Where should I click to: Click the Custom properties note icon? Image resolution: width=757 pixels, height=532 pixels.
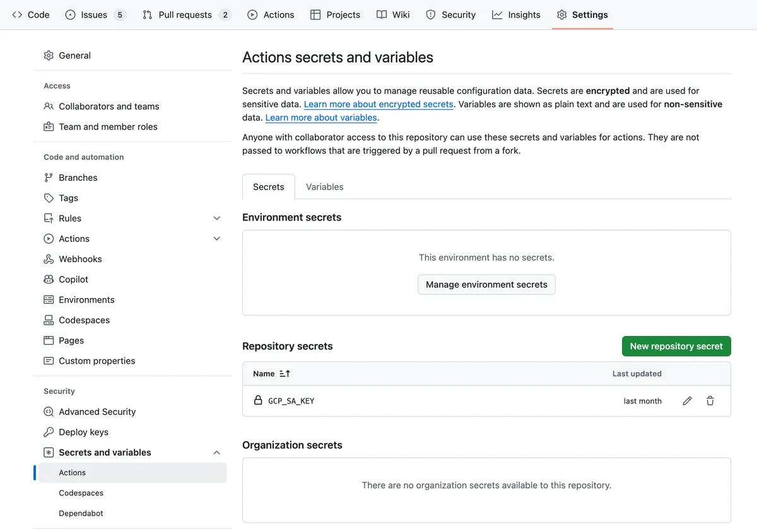(x=49, y=361)
